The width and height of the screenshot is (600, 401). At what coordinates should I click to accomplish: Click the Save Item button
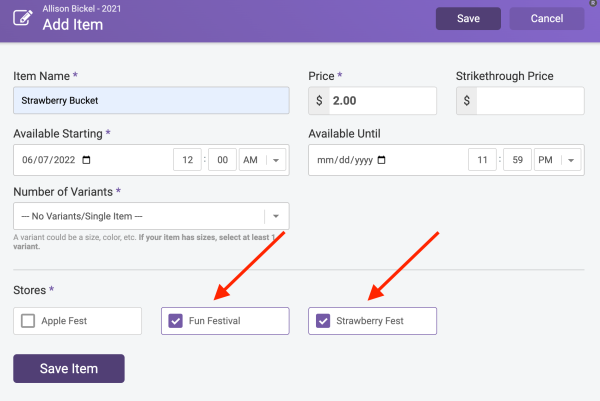tap(69, 368)
